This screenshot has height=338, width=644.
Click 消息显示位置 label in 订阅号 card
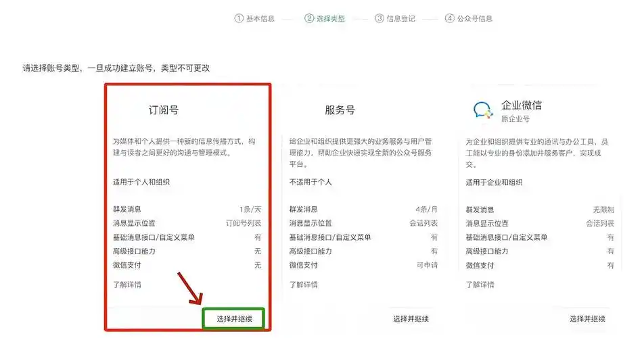(134, 223)
